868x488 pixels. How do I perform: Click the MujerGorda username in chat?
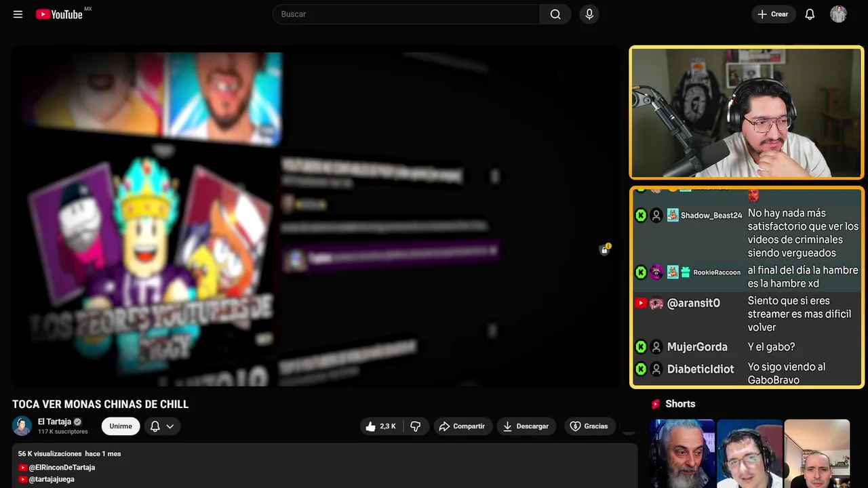click(697, 347)
